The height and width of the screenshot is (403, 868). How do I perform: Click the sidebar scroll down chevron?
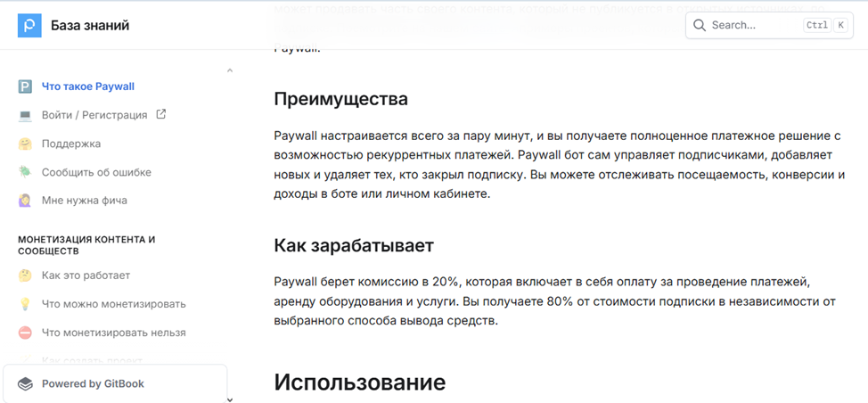(x=230, y=399)
